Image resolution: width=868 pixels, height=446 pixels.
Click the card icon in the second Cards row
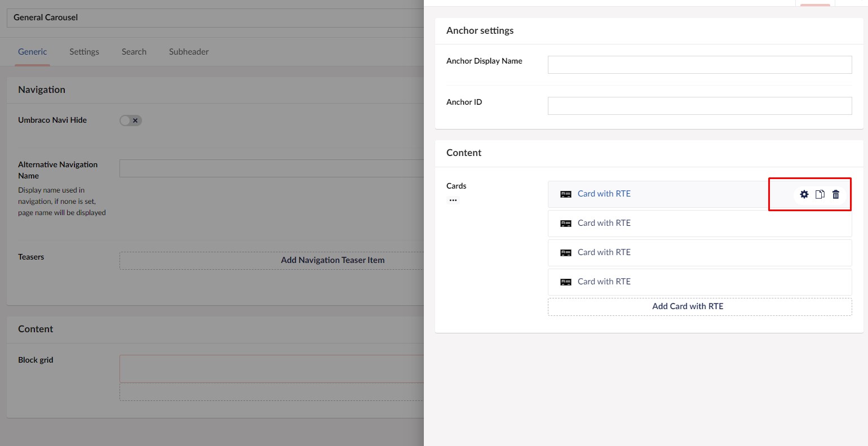566,224
